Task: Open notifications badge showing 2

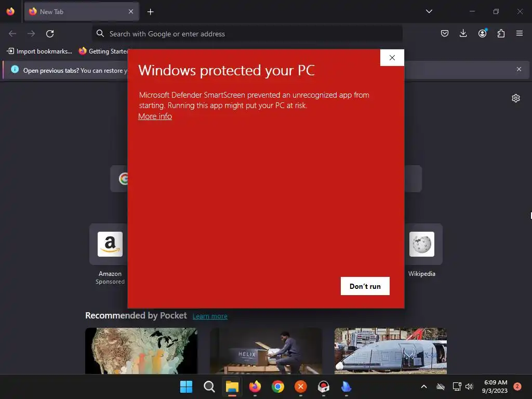Action: (517, 386)
